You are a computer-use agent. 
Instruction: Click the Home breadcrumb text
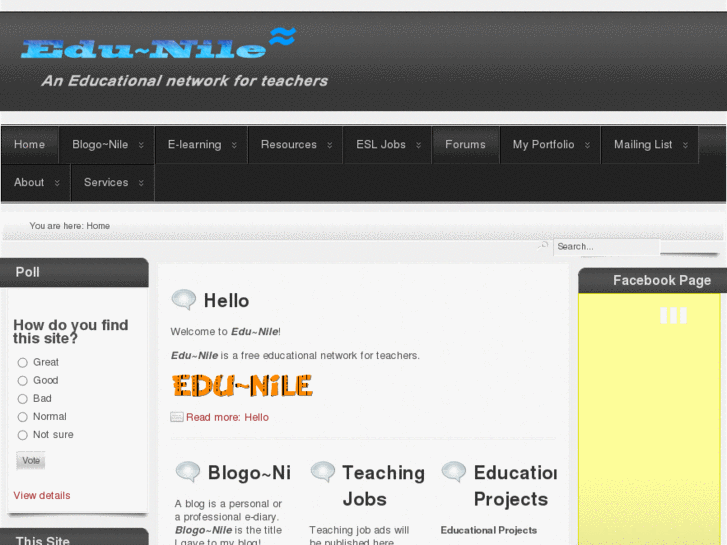click(x=98, y=226)
